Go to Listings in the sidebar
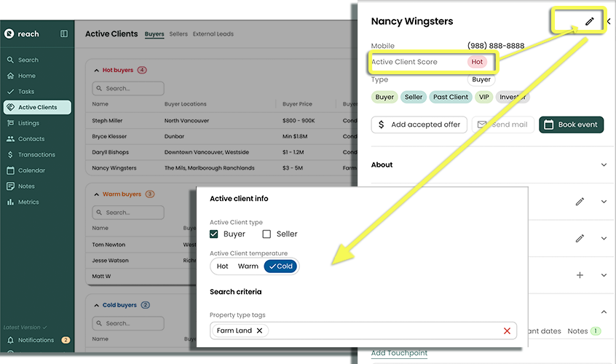This screenshot has height=364, width=616. coord(28,123)
